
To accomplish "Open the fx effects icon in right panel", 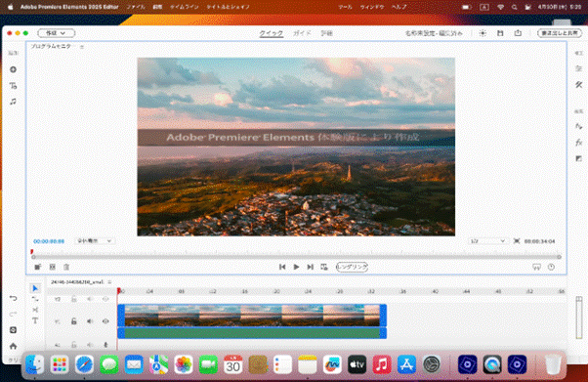I will (x=579, y=143).
